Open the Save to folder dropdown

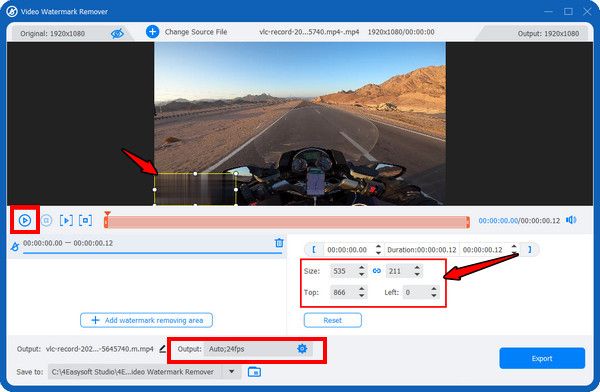pyautogui.click(x=232, y=371)
